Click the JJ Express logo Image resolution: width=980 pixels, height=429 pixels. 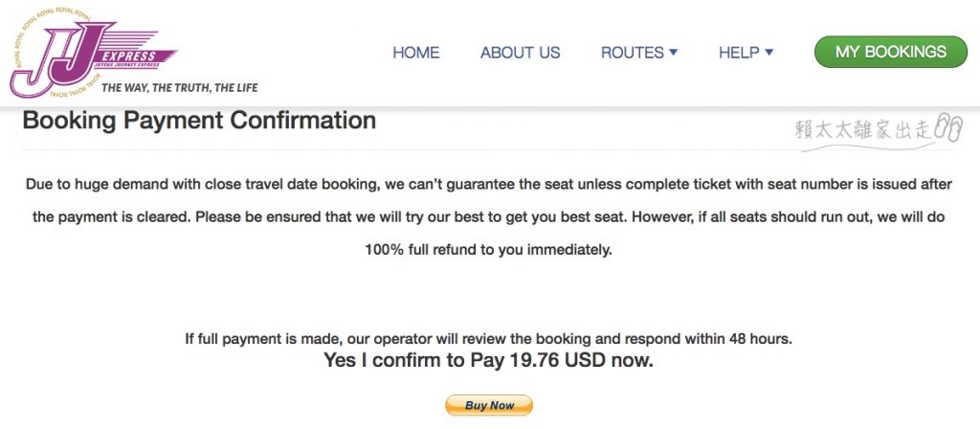[94, 54]
